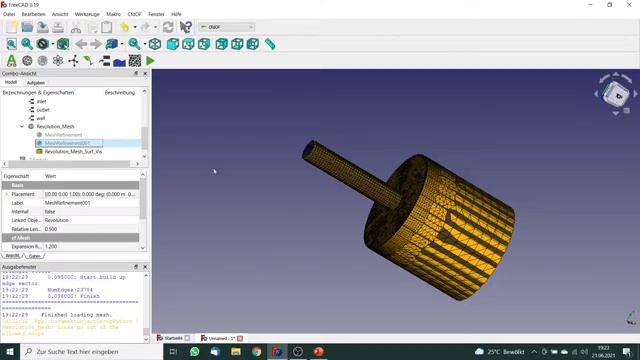Click the Paste clipboard icon
The height and width of the screenshot is (360, 640).
coord(107,27)
